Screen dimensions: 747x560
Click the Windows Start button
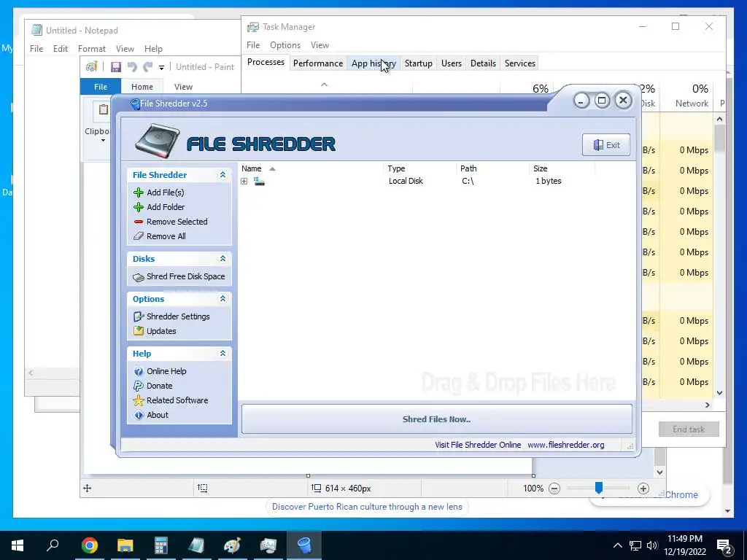18,545
